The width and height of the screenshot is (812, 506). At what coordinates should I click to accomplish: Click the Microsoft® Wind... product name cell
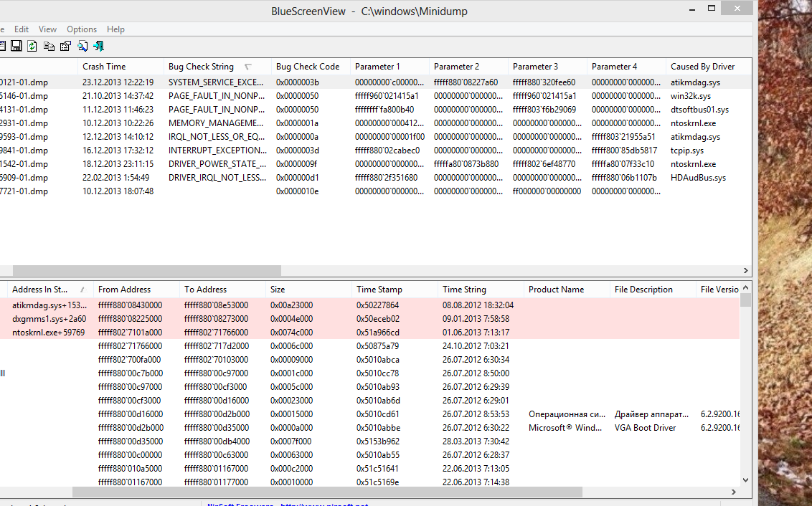565,428
